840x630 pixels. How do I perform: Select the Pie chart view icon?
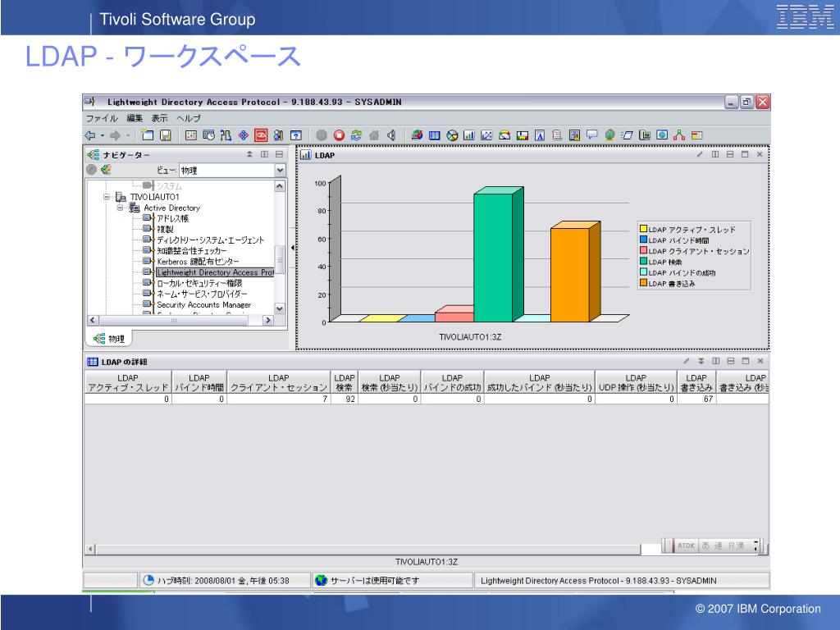[452, 135]
